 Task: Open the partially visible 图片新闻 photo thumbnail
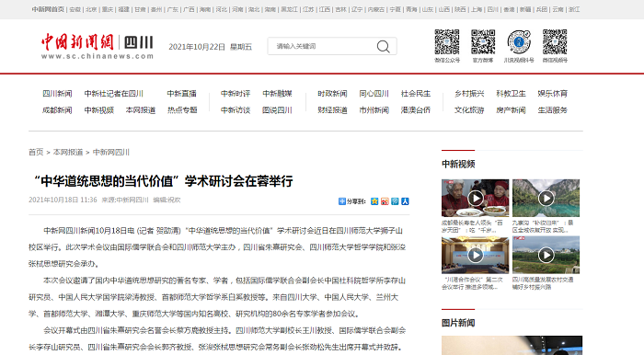point(512,345)
